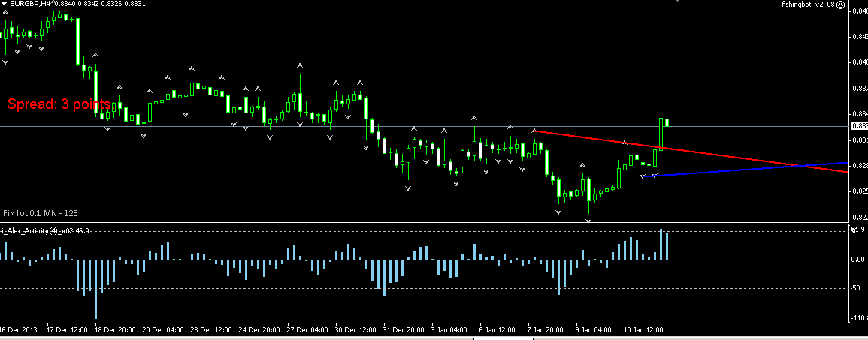Screen dimensions: 868x340
Task: Click the last candle on the chart
Action: click(x=667, y=123)
